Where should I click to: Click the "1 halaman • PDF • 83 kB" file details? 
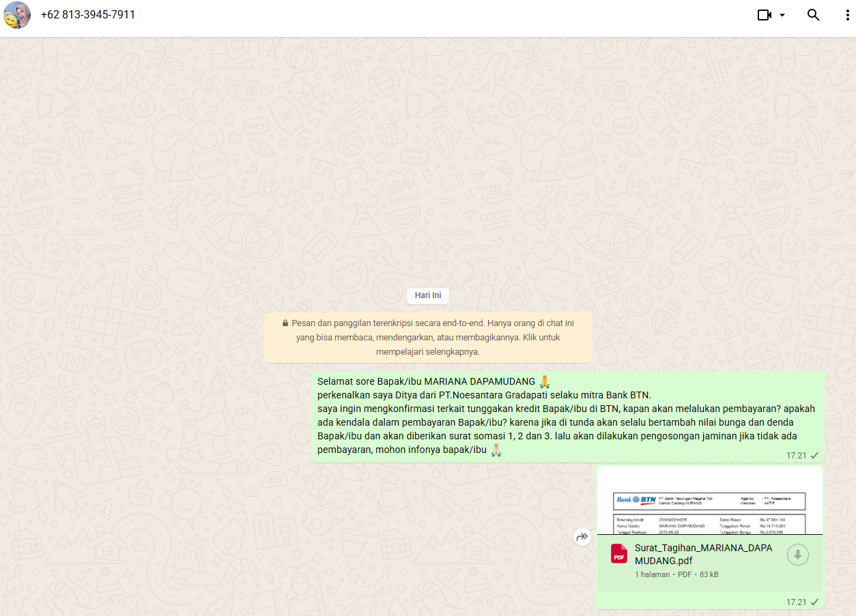(x=676, y=574)
